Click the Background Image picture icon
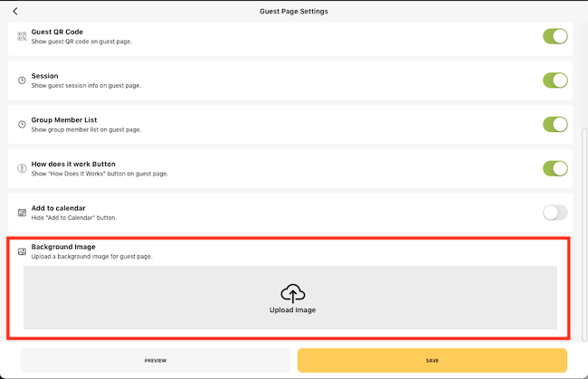Screen dimensions: 588x379 pos(22,251)
